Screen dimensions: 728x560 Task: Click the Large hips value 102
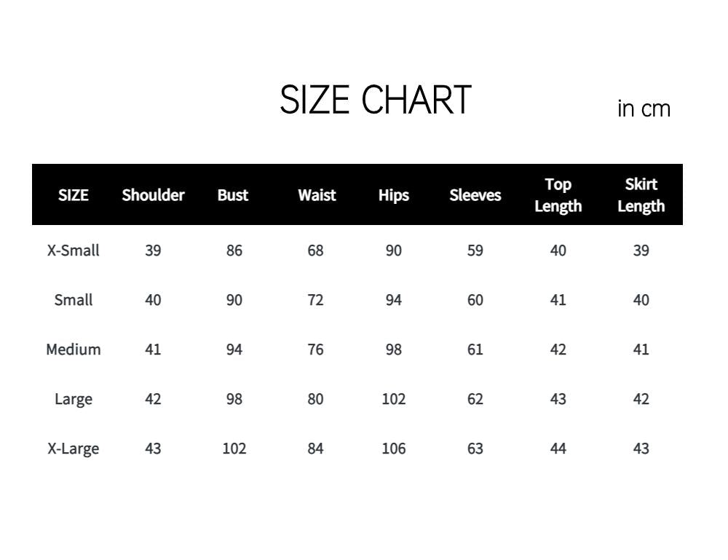394,399
